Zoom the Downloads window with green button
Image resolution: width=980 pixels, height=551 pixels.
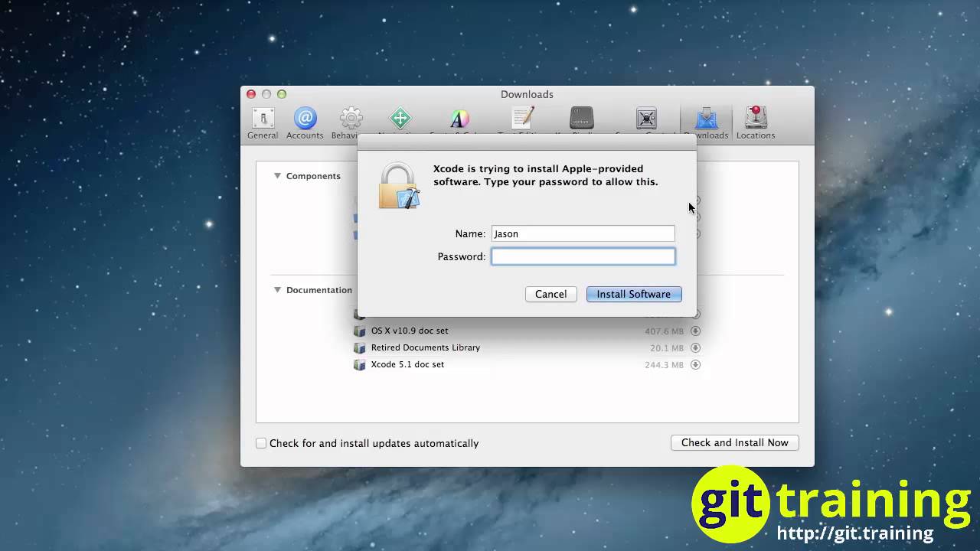click(282, 94)
